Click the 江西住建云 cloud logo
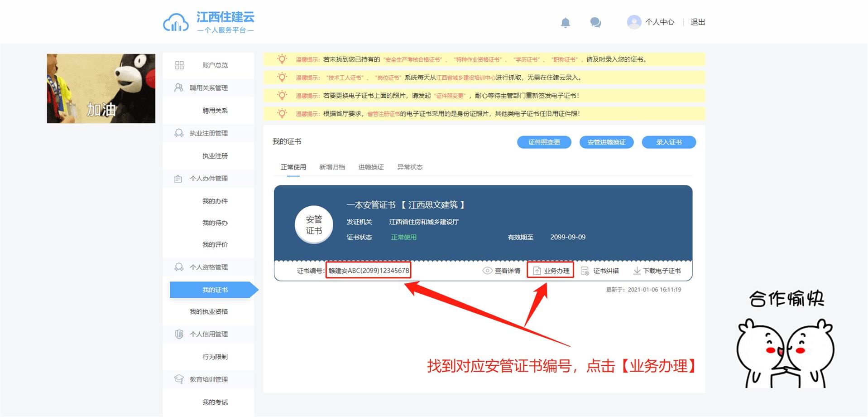The height and width of the screenshot is (417, 868). tap(176, 23)
